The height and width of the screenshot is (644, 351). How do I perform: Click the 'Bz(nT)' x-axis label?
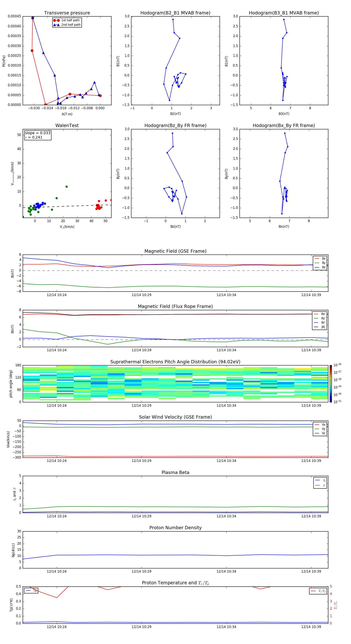[x=175, y=227]
